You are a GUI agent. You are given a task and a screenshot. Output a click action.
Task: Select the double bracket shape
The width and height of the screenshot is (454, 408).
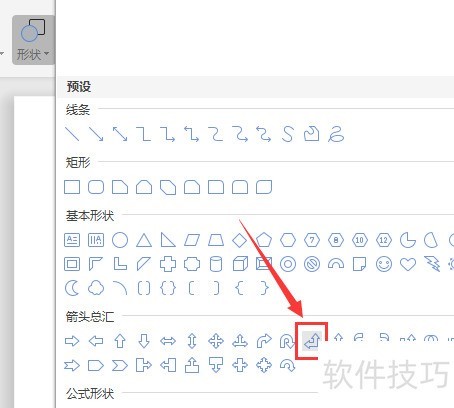point(144,288)
